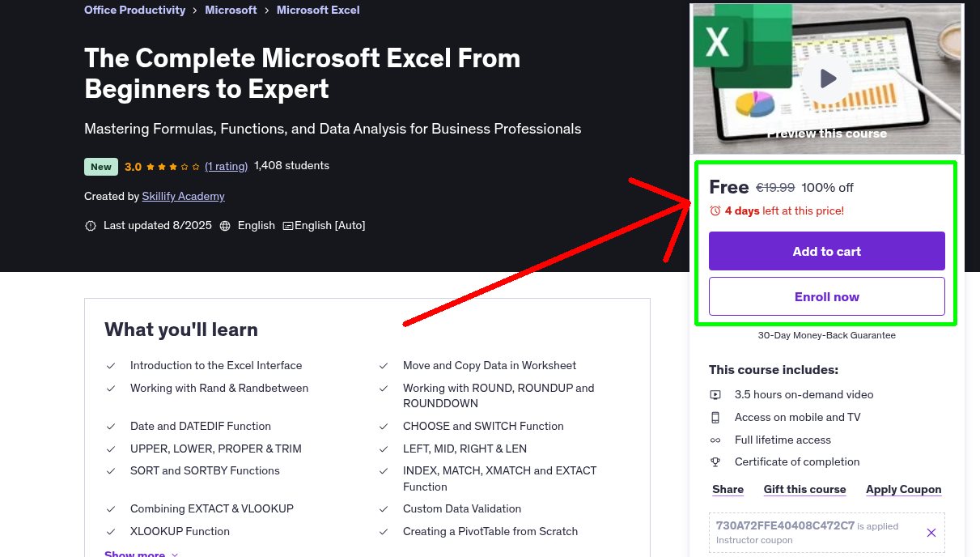Viewport: 980px width, 557px height.
Task: Click the 3.5 hours on-demand video text
Action: [x=804, y=395]
